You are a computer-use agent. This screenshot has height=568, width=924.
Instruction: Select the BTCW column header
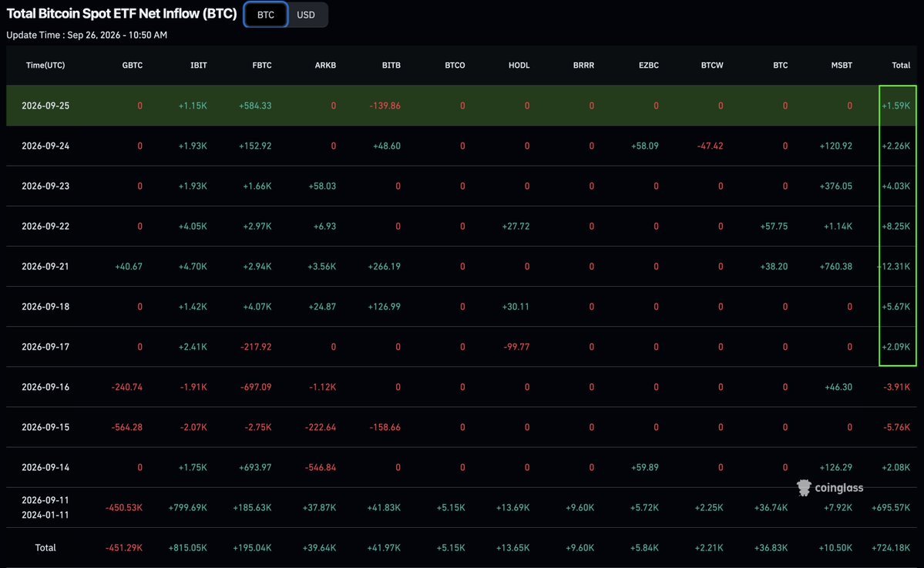coord(712,66)
